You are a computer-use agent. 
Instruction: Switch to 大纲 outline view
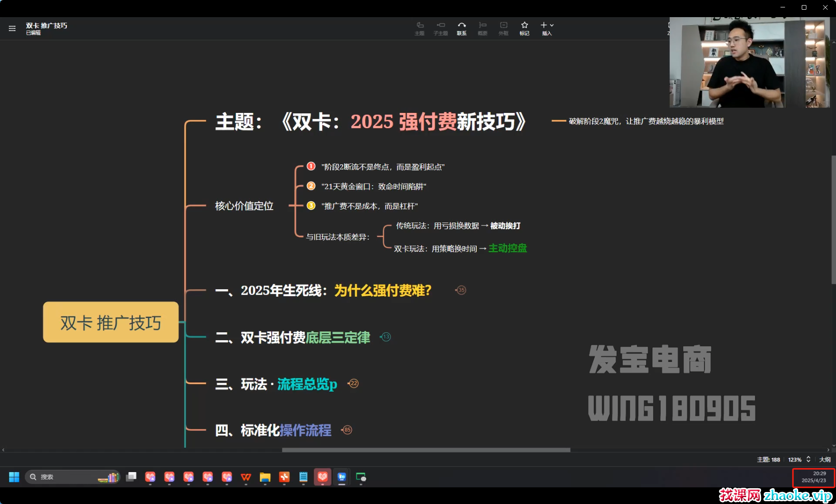point(825,460)
